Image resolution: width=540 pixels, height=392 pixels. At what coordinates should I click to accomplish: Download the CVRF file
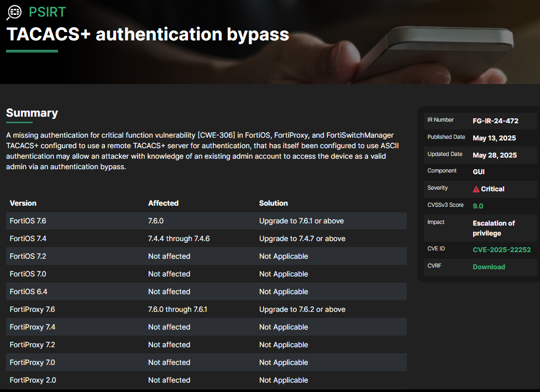pos(489,267)
